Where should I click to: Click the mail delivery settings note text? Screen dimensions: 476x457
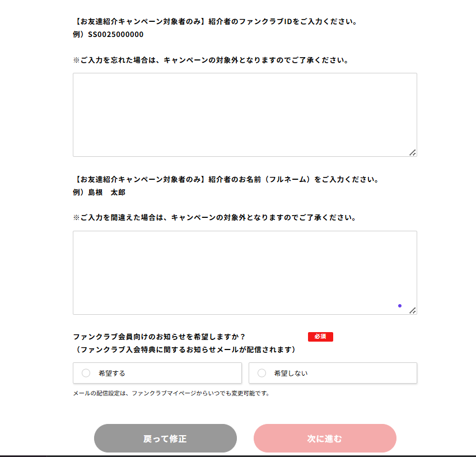coord(171,394)
